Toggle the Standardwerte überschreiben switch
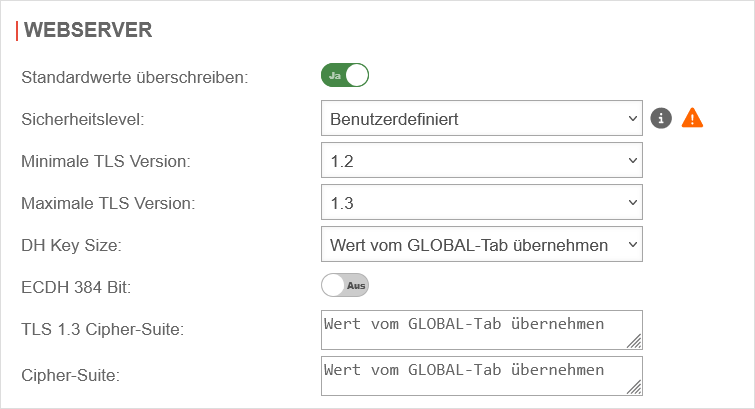This screenshot has width=755, height=409. click(345, 75)
